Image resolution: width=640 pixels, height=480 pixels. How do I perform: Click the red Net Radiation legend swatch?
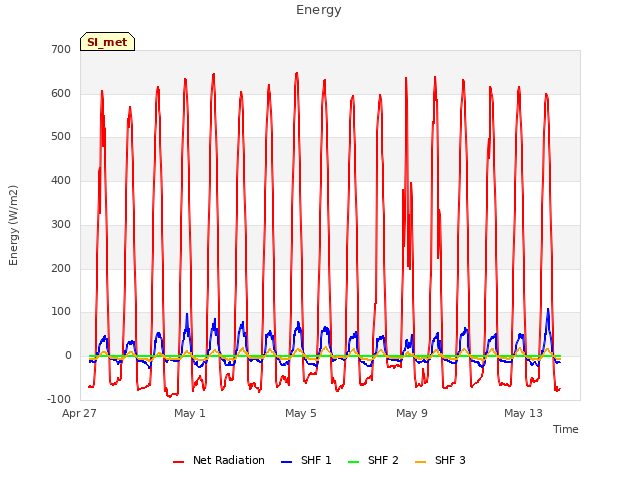tap(178, 462)
